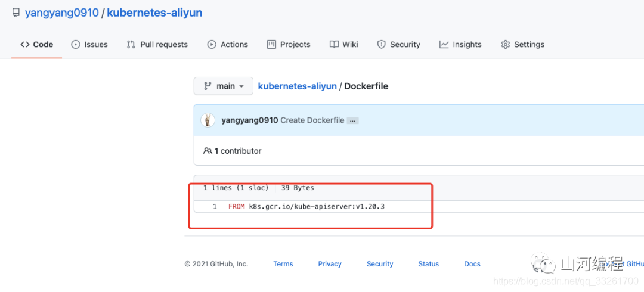Open the yangyang0910 owner link
The width and height of the screenshot is (644, 292).
tap(61, 13)
